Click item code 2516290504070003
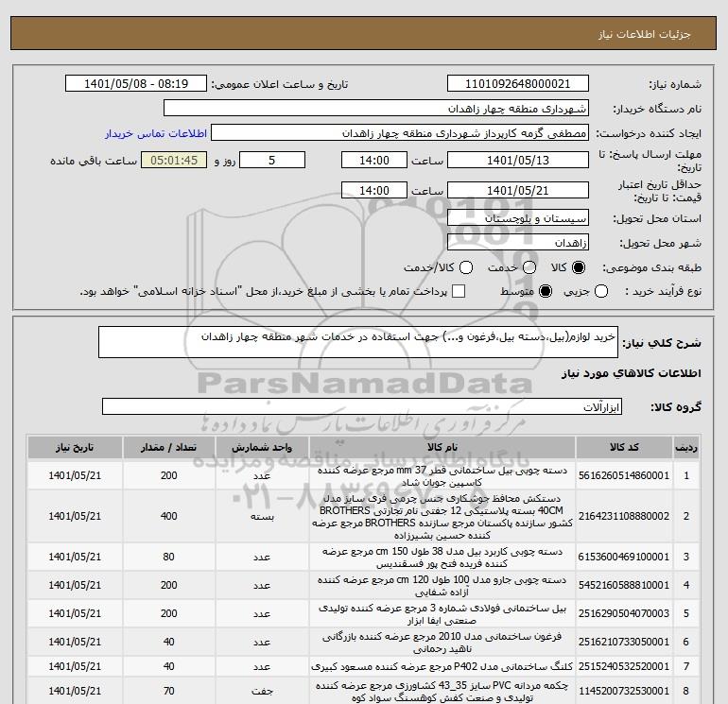 (x=624, y=614)
